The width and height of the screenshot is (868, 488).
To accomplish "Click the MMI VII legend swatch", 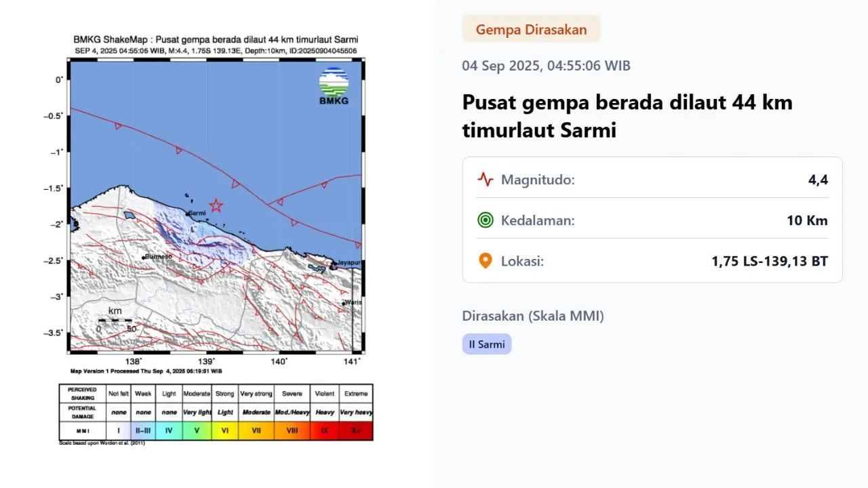I will click(256, 430).
